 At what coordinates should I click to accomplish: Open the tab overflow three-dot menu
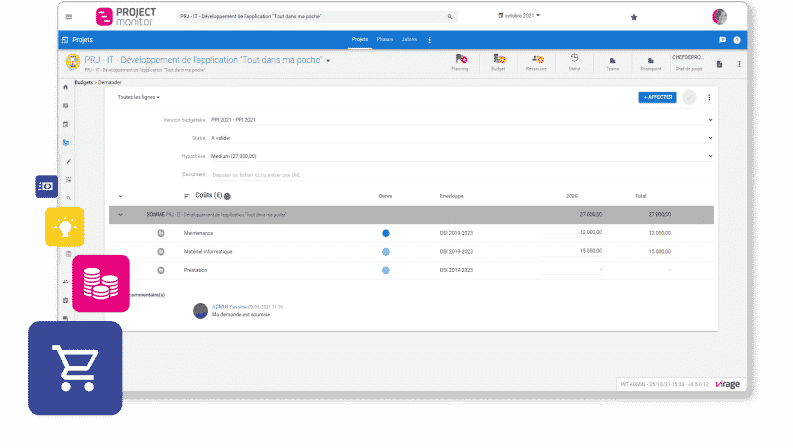tap(429, 40)
